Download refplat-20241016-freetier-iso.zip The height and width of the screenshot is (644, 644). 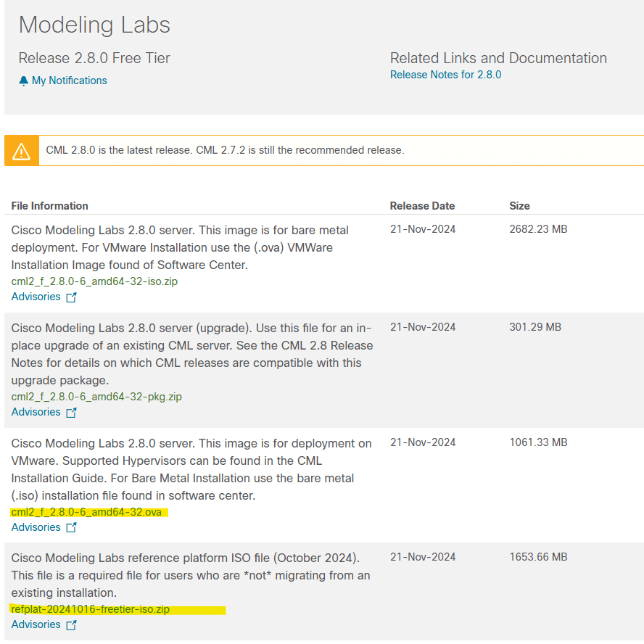91,609
